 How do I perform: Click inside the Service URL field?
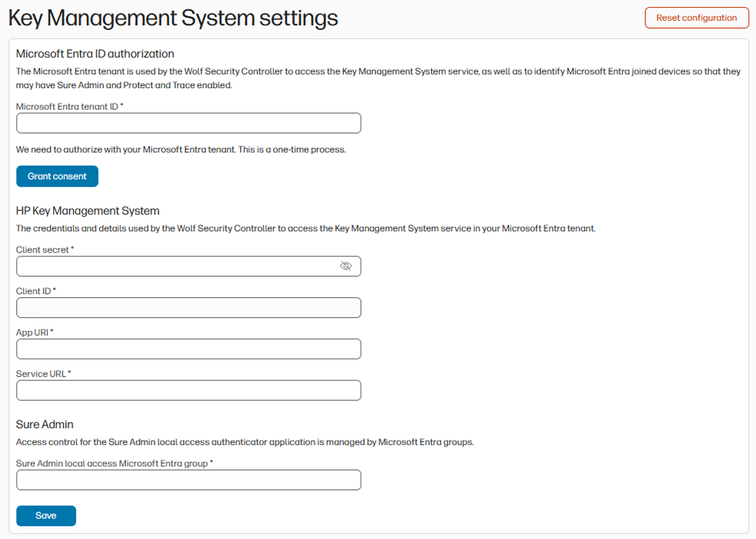188,390
